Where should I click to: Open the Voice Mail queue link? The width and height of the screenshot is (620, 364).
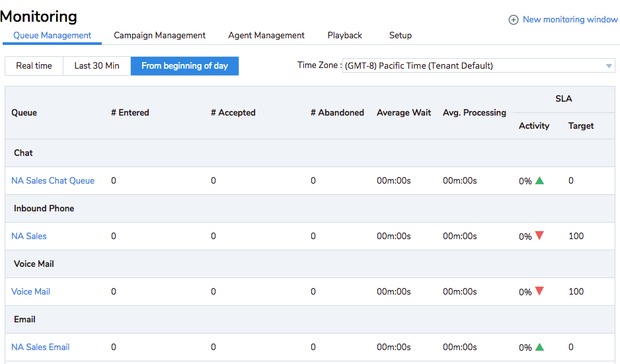tap(30, 292)
